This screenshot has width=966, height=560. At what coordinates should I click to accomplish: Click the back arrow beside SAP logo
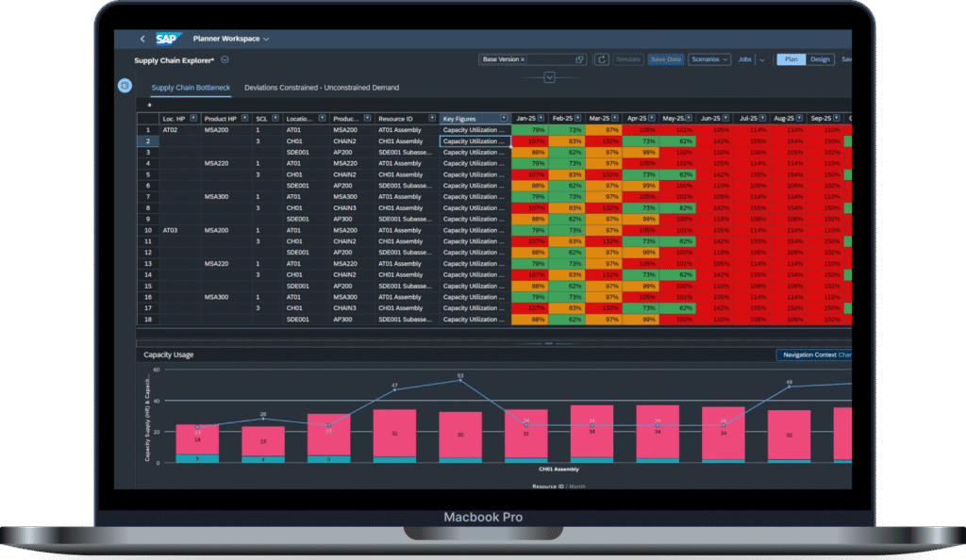click(x=142, y=39)
